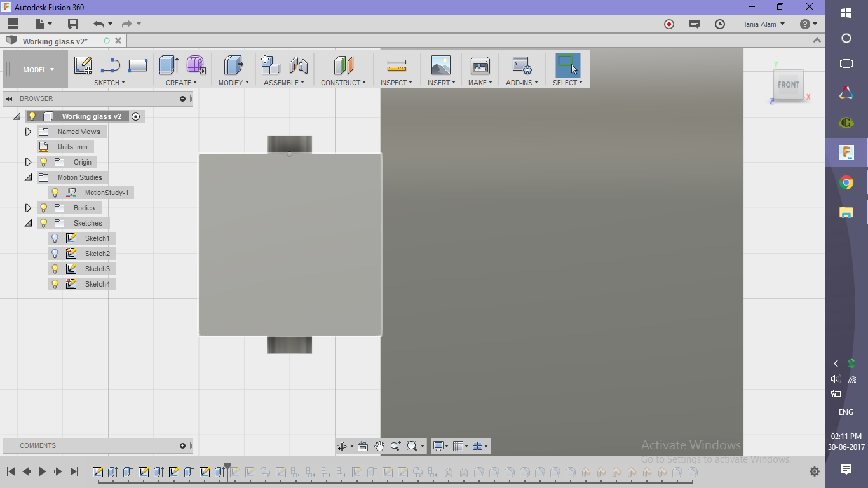Open the Create Form tool icon
Screen dimensions: 868x488
click(x=196, y=65)
